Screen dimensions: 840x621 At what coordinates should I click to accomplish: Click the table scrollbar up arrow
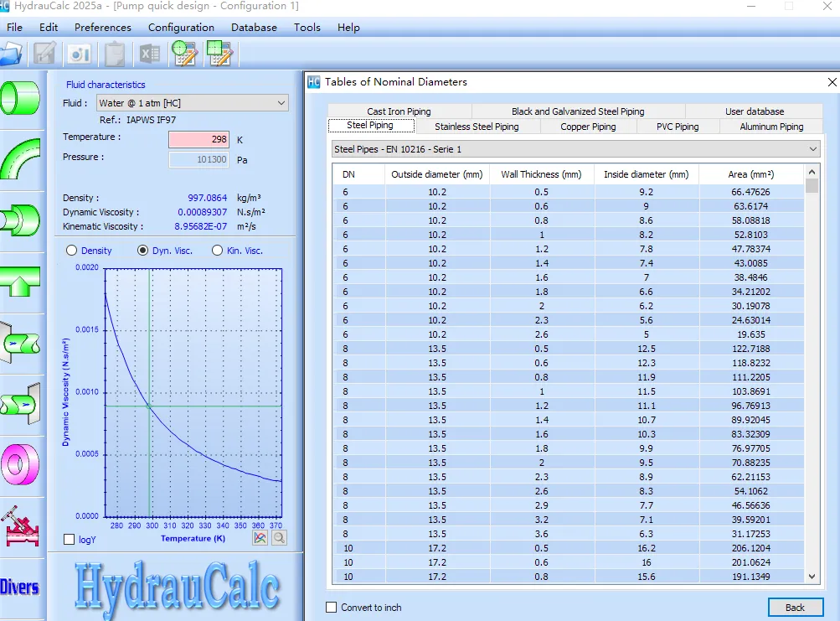pos(812,172)
